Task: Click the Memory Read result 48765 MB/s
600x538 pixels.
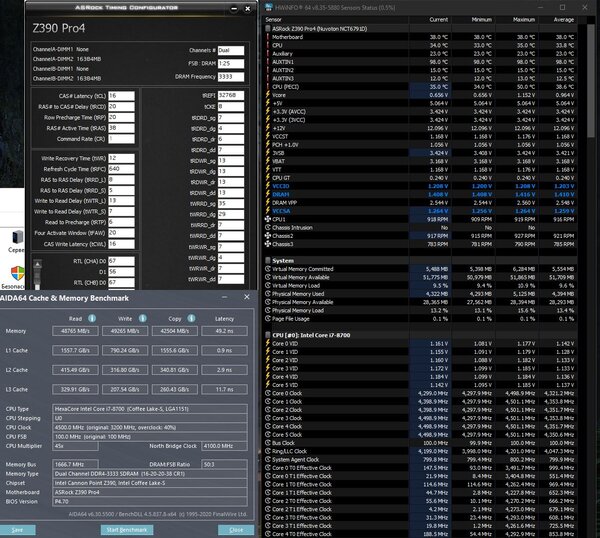Action: click(x=75, y=331)
